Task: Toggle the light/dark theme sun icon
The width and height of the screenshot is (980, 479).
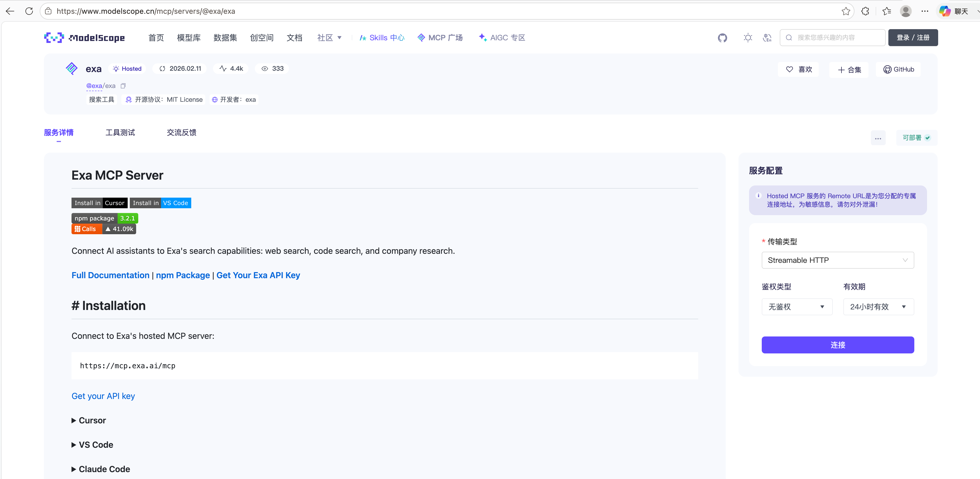Action: [747, 38]
